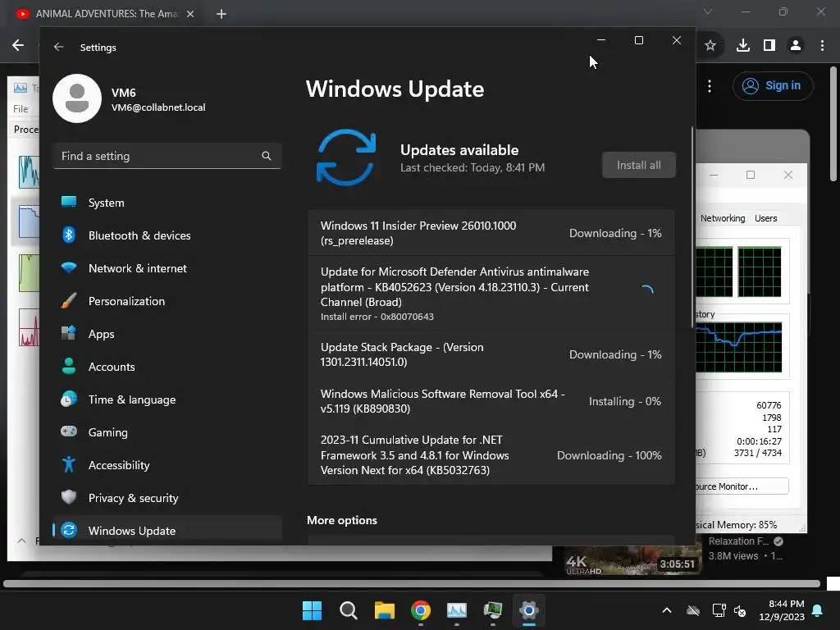
Task: Focus the Find a setting search box
Action: point(167,156)
